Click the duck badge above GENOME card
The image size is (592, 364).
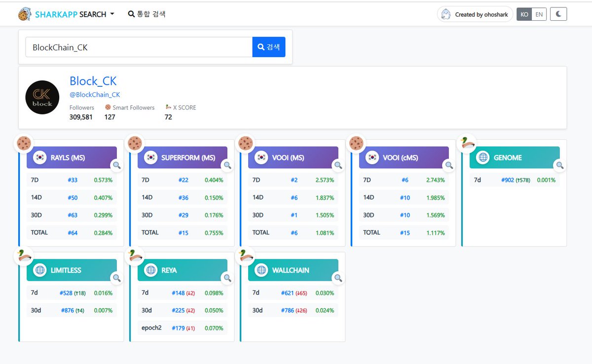(467, 144)
